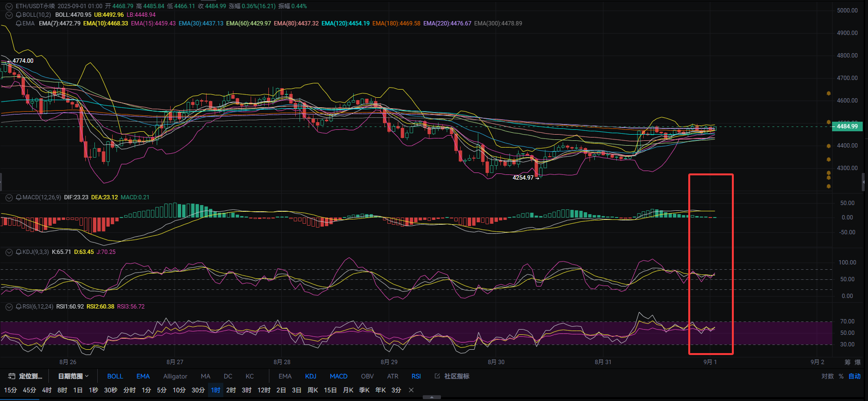Click the bottom center panel expand handle

432,397
